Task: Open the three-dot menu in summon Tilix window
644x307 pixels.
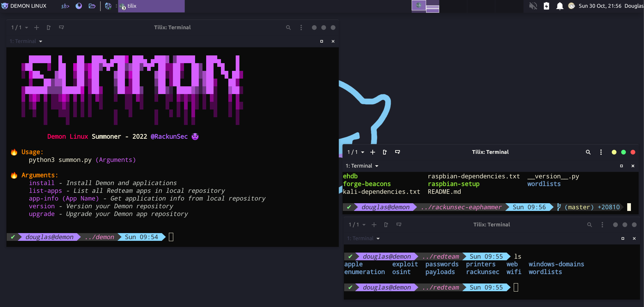Action: tap(301, 28)
